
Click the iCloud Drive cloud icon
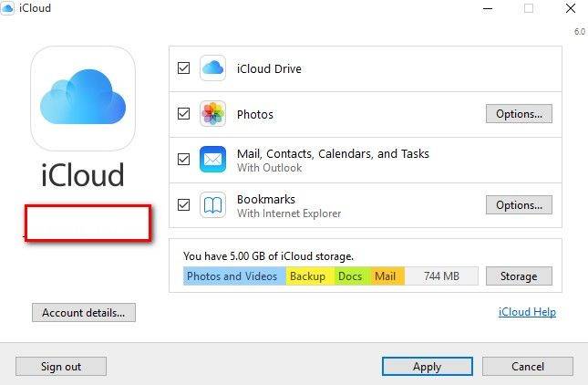pyautogui.click(x=212, y=68)
